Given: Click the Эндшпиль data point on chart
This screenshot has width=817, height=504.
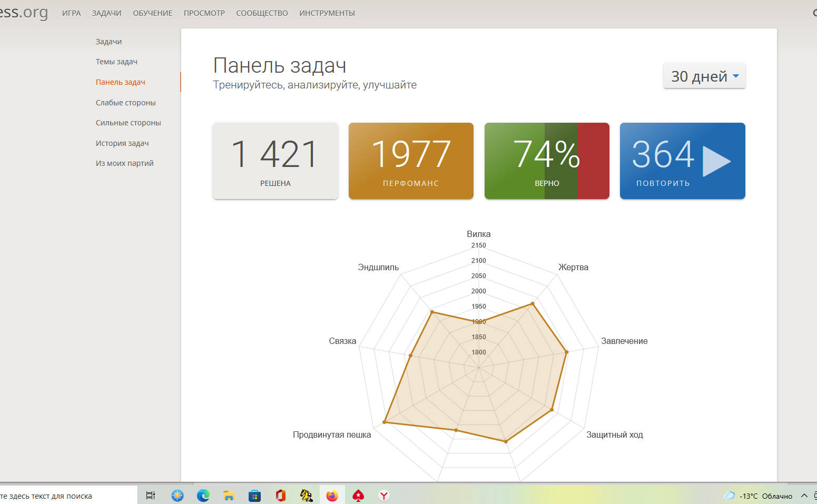Looking at the screenshot, I should click(432, 312).
